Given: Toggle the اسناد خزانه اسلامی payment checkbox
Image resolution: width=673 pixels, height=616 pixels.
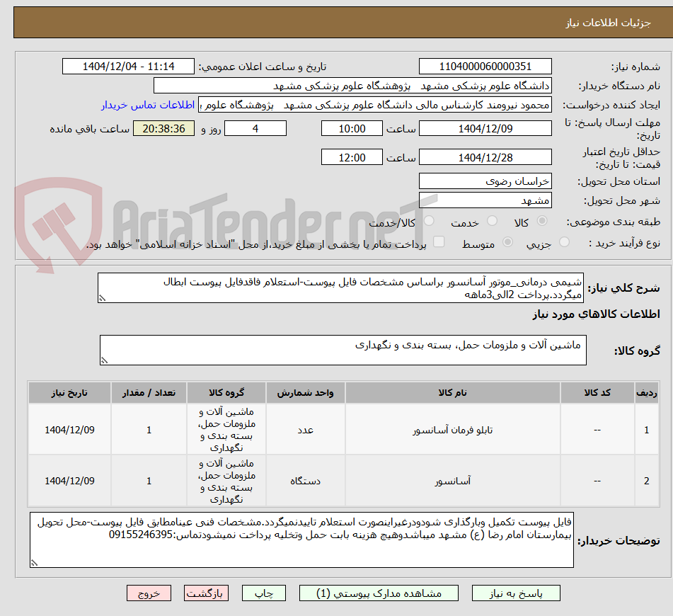Looking at the screenshot, I should click(x=439, y=242).
